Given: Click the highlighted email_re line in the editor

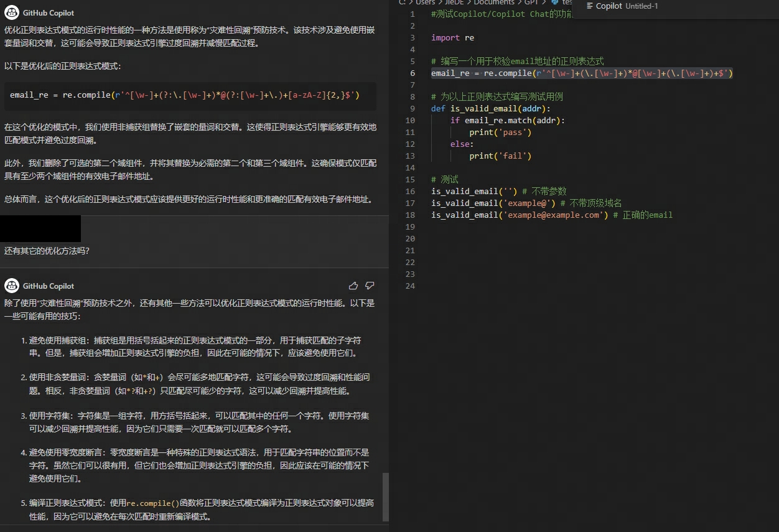Looking at the screenshot, I should (x=582, y=73).
